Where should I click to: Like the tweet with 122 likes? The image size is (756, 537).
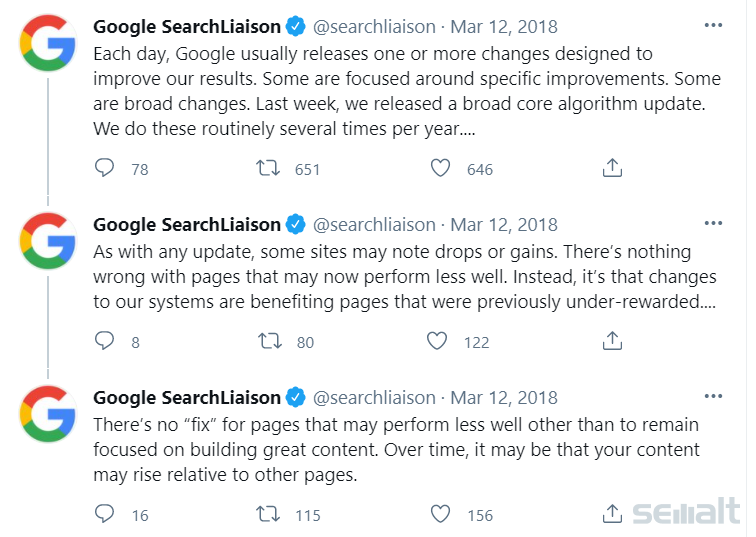[x=437, y=341]
